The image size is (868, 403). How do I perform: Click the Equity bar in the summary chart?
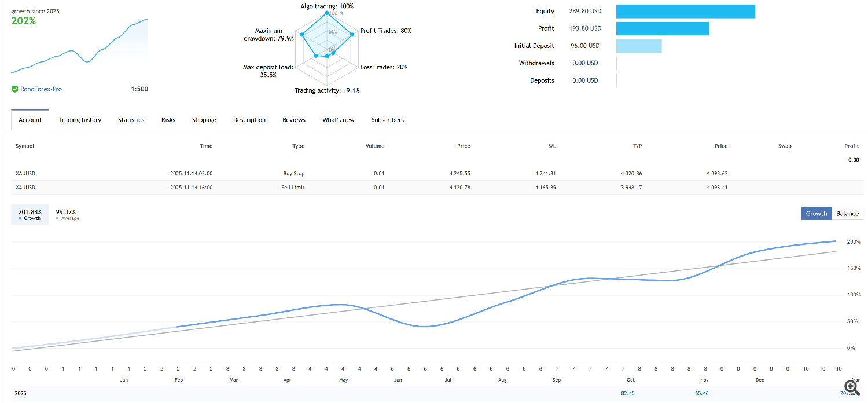(685, 12)
